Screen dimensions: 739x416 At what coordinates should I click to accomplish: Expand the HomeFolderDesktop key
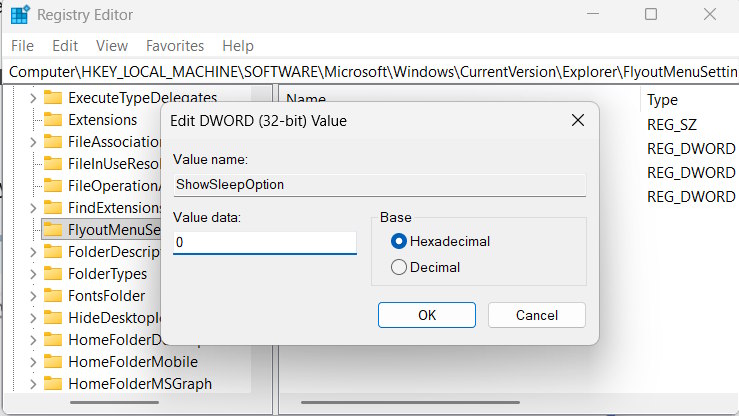coord(33,340)
